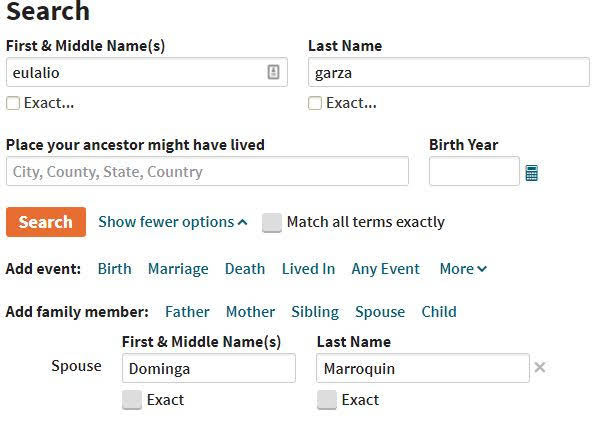This screenshot has width=601, height=424.
Task: Add Father as family member
Action: coord(187,312)
